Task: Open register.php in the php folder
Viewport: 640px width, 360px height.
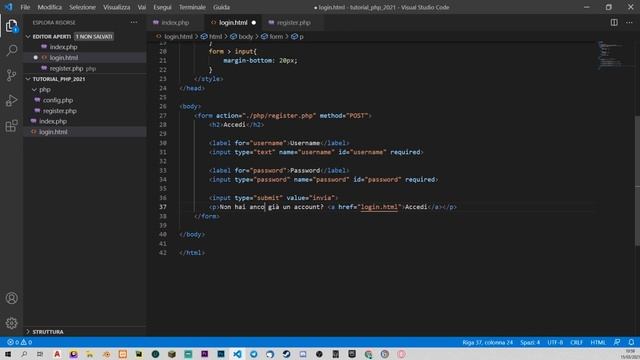Action: point(60,111)
